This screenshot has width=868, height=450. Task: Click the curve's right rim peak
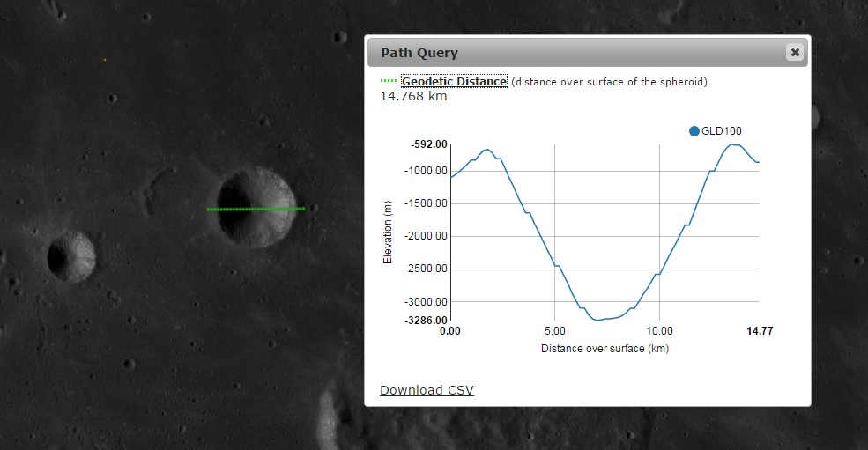pos(733,144)
